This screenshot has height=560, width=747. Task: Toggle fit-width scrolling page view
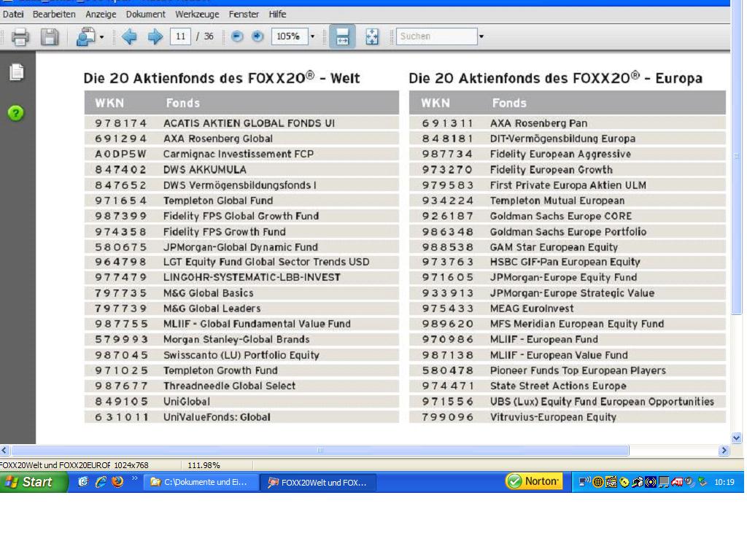coord(343,36)
